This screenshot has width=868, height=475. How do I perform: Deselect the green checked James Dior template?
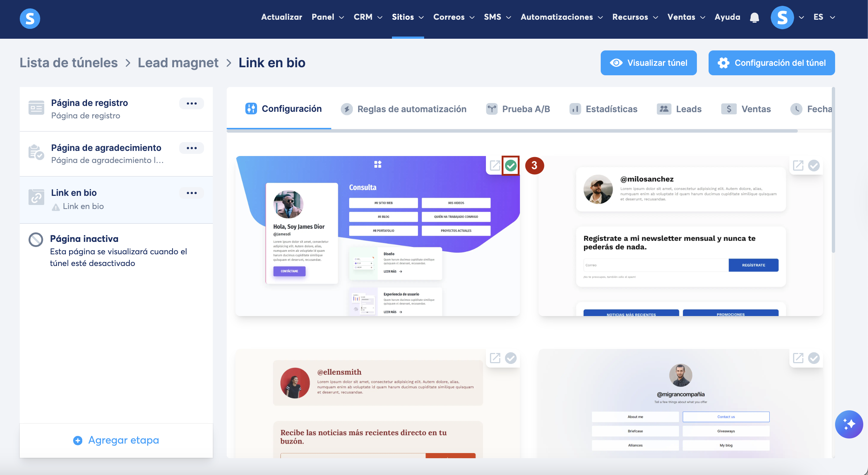(511, 166)
